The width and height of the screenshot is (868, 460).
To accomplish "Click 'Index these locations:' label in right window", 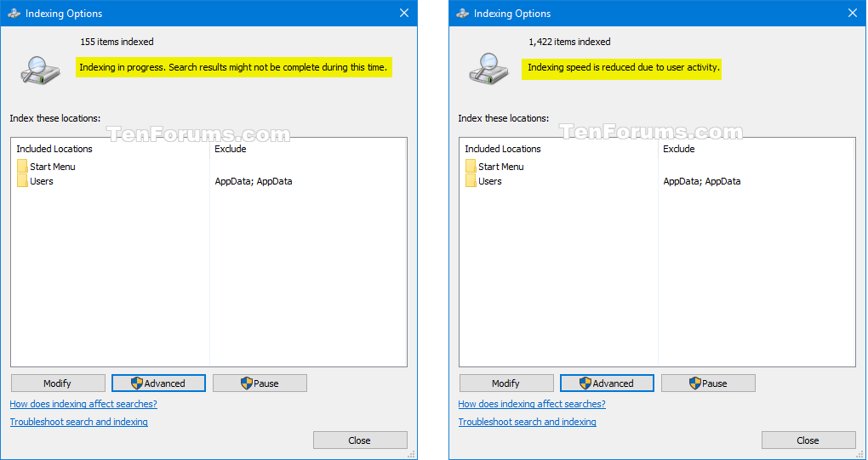I will pos(503,118).
